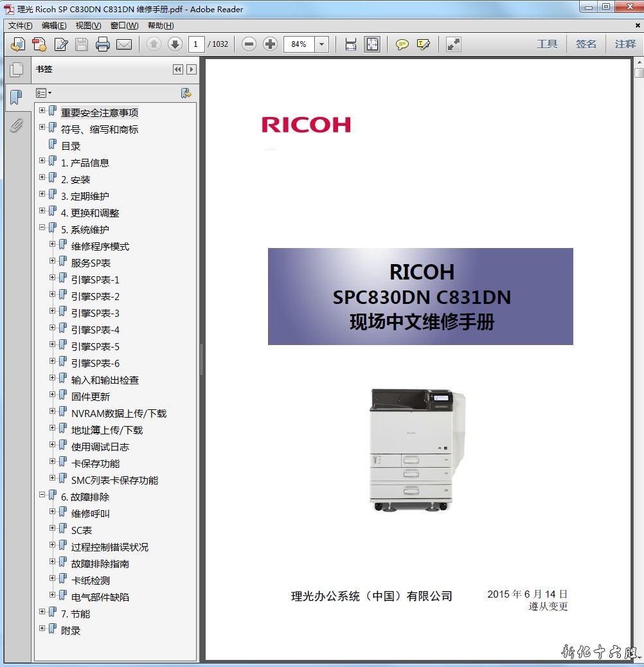Open the 视图(V) menu
The image size is (644, 667).
pyautogui.click(x=88, y=26)
